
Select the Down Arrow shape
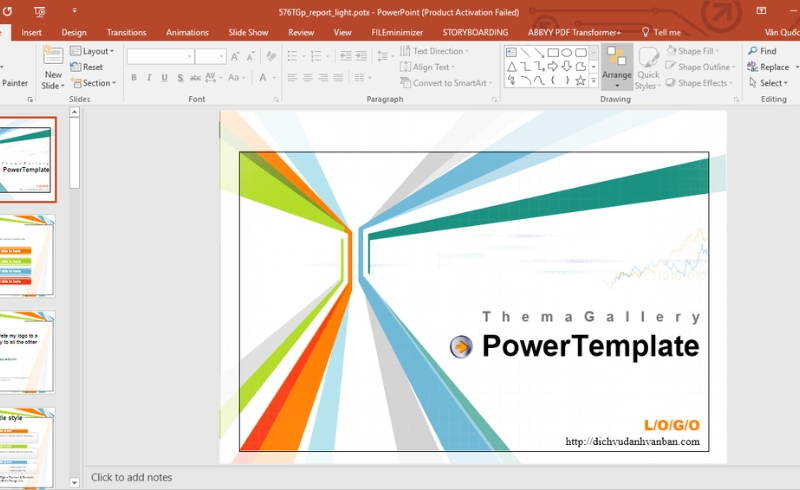tap(566, 66)
